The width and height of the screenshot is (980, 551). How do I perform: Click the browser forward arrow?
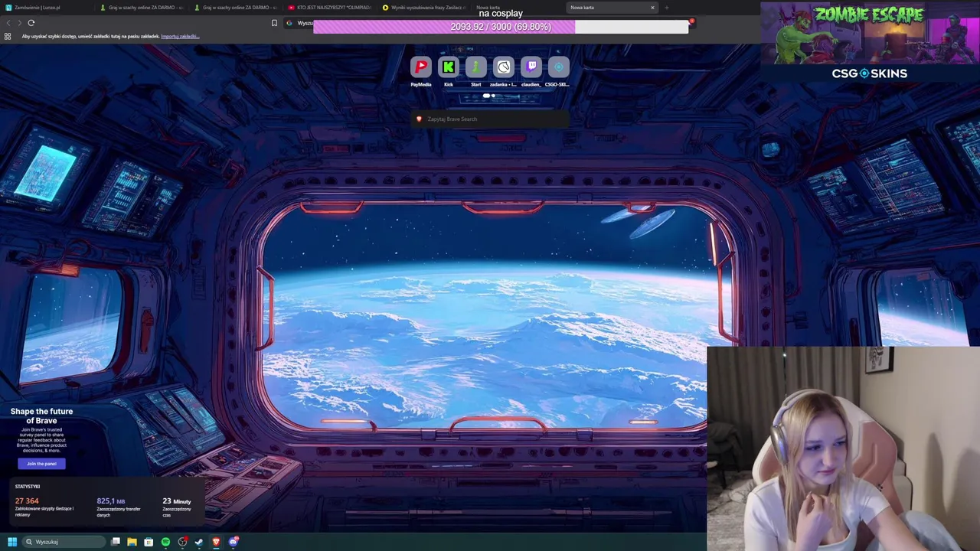(x=19, y=23)
